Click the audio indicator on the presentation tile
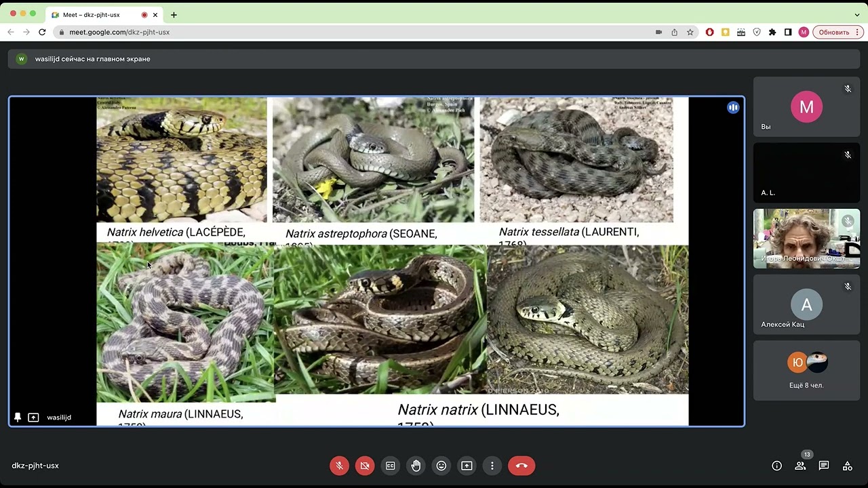The image size is (868, 488). pos(733,107)
